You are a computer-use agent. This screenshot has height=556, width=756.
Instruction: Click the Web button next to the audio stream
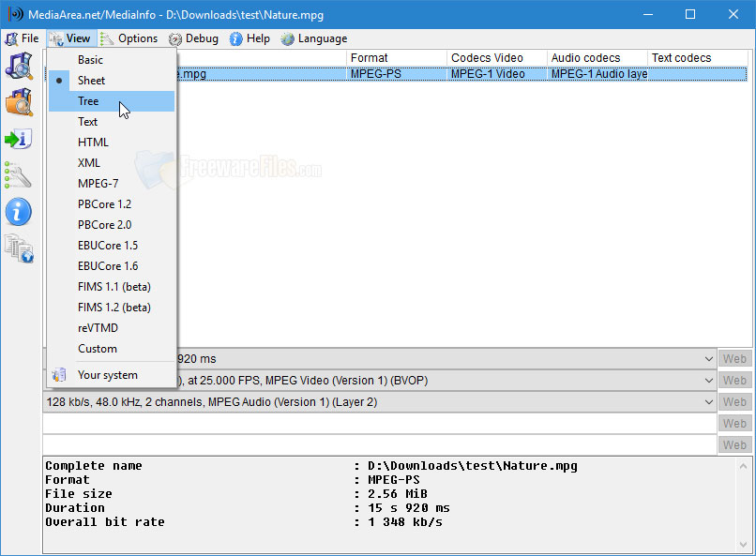734,401
